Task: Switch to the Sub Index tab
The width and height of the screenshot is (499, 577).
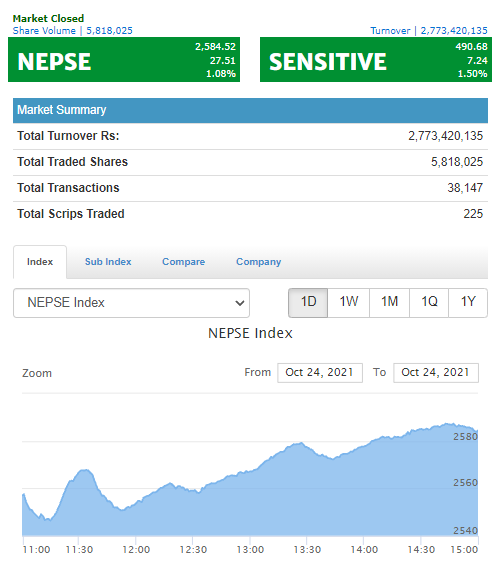Action: click(108, 262)
